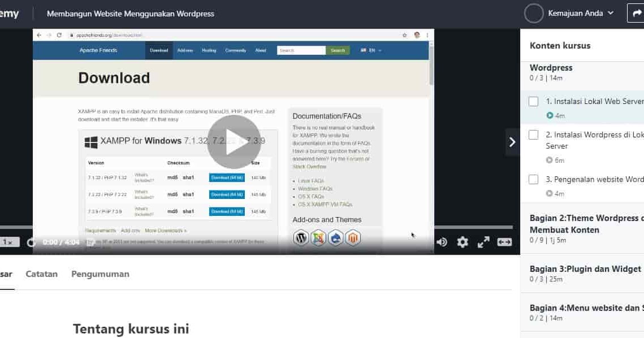Select the Hosting nav item
644x338 pixels.
coord(209,50)
